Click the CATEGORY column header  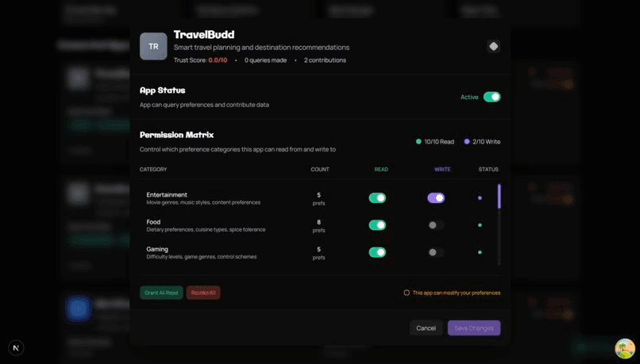[x=153, y=169]
